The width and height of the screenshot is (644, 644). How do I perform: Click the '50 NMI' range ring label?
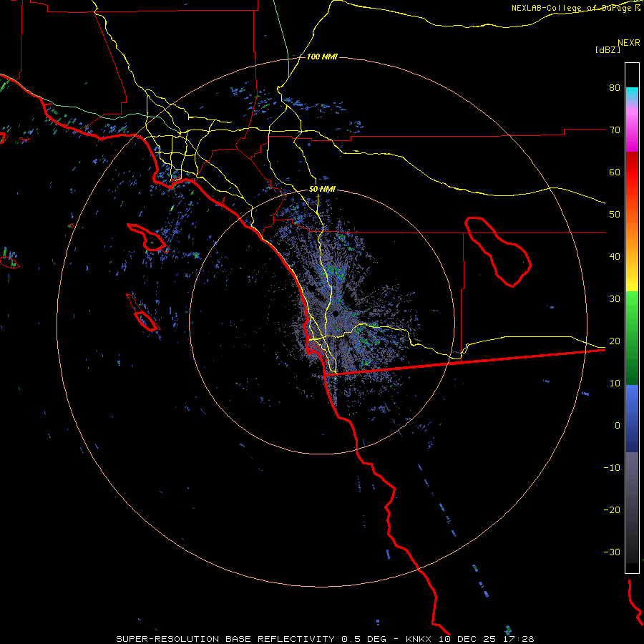[x=322, y=190]
